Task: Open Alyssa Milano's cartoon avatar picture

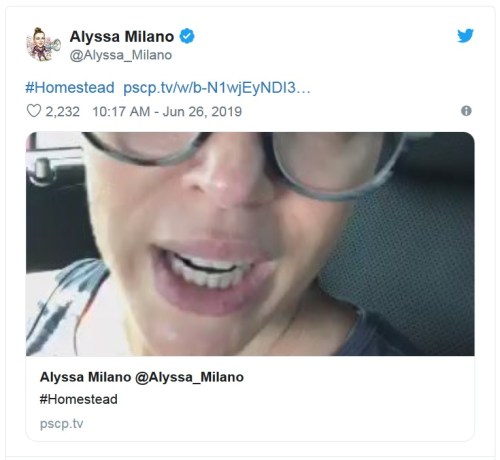Action: click(43, 44)
